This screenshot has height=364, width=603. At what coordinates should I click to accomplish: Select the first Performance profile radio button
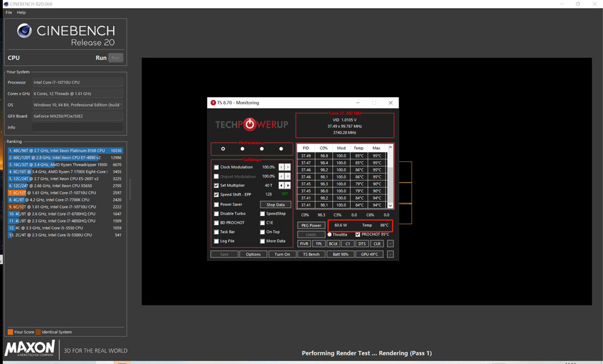(223, 149)
